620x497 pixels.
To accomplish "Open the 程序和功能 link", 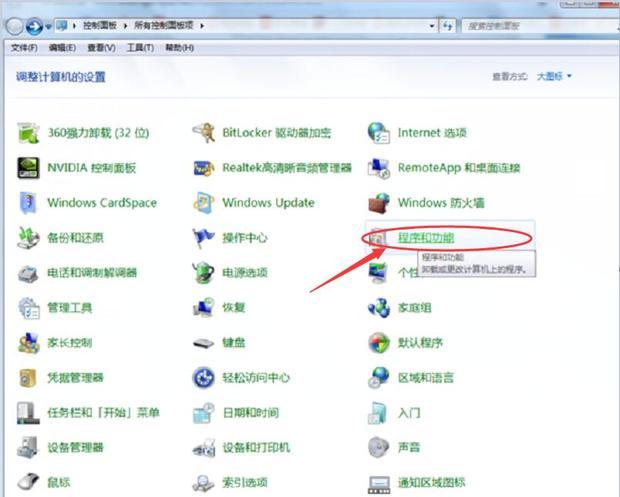I will 426,238.
